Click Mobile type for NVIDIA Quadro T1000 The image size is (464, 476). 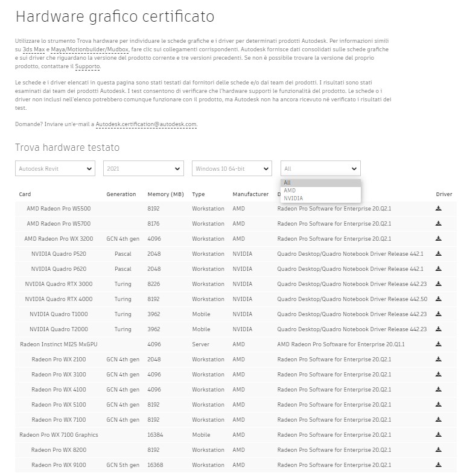click(x=201, y=314)
